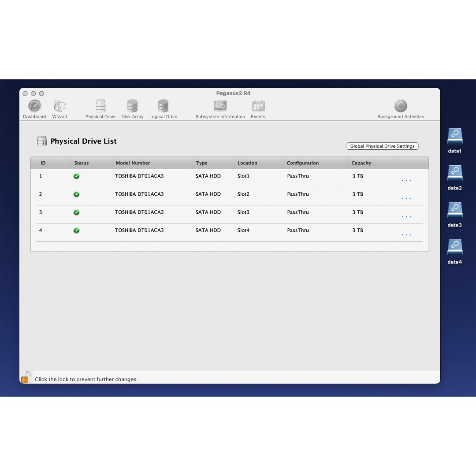The height and width of the screenshot is (476, 476).
Task: Click 3 TB capacity for Slot1
Action: 357,176
